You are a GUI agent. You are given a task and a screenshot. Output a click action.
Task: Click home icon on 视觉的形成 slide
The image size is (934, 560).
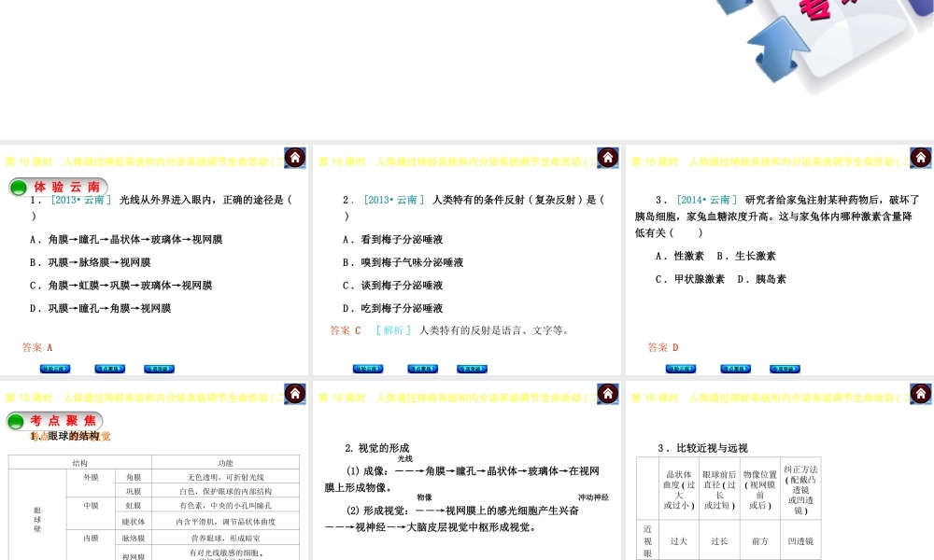608,393
